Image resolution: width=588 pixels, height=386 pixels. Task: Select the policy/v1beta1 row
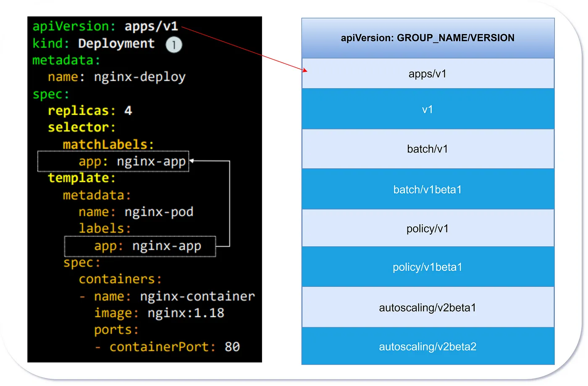428,267
